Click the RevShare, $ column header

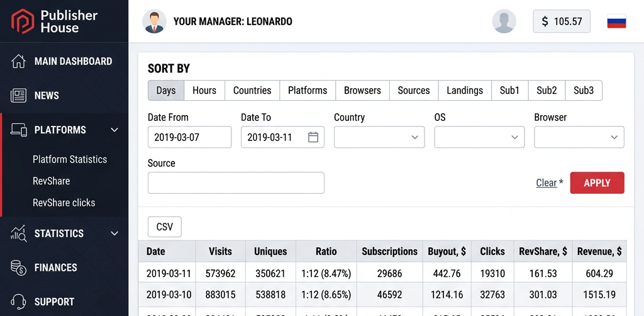click(543, 252)
